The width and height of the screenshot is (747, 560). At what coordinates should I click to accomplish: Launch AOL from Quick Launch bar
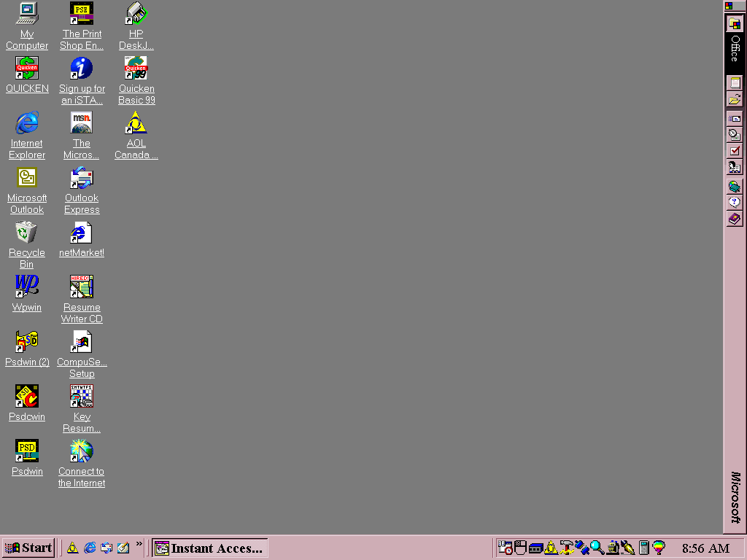(72, 548)
